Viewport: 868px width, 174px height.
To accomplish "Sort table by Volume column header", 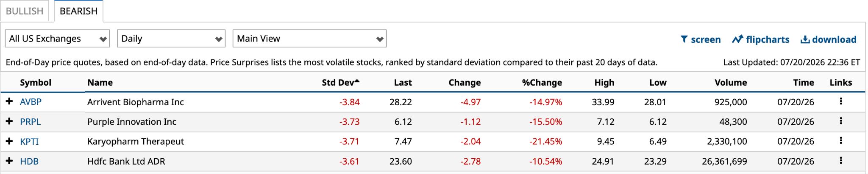I will 731,82.
